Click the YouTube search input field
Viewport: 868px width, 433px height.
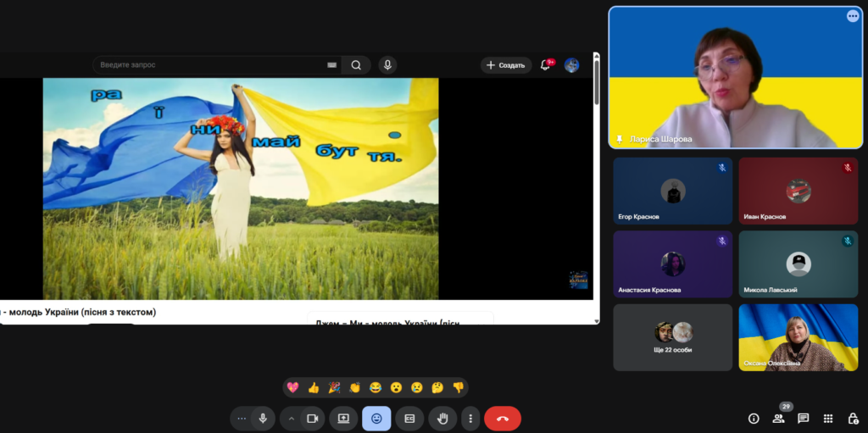pos(212,65)
